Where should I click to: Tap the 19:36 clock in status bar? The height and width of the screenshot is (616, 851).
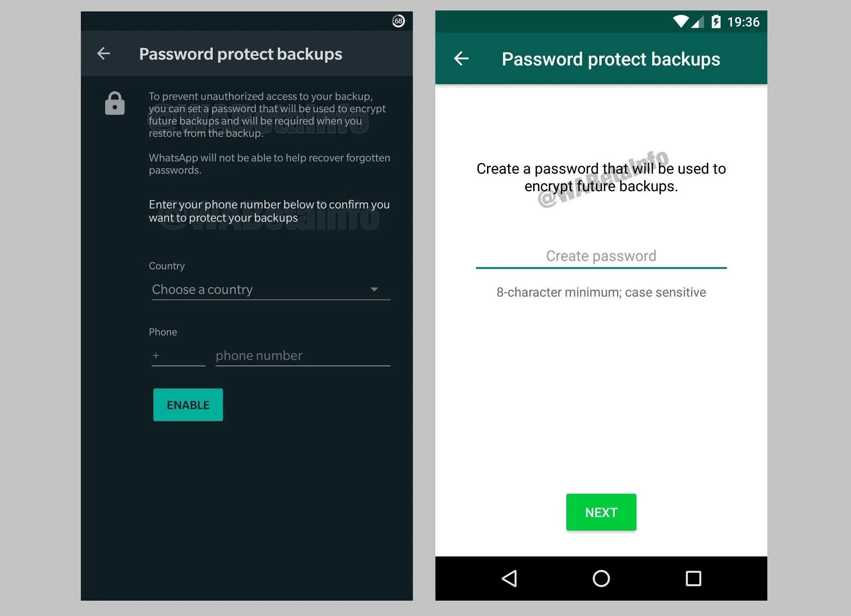coord(743,22)
